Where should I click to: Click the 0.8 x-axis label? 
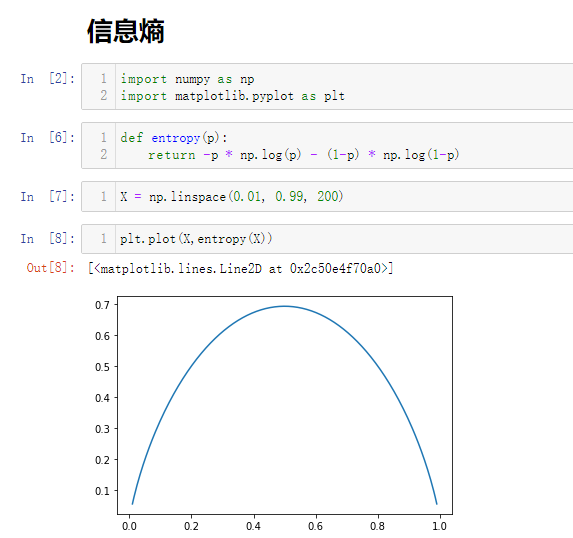(x=377, y=526)
